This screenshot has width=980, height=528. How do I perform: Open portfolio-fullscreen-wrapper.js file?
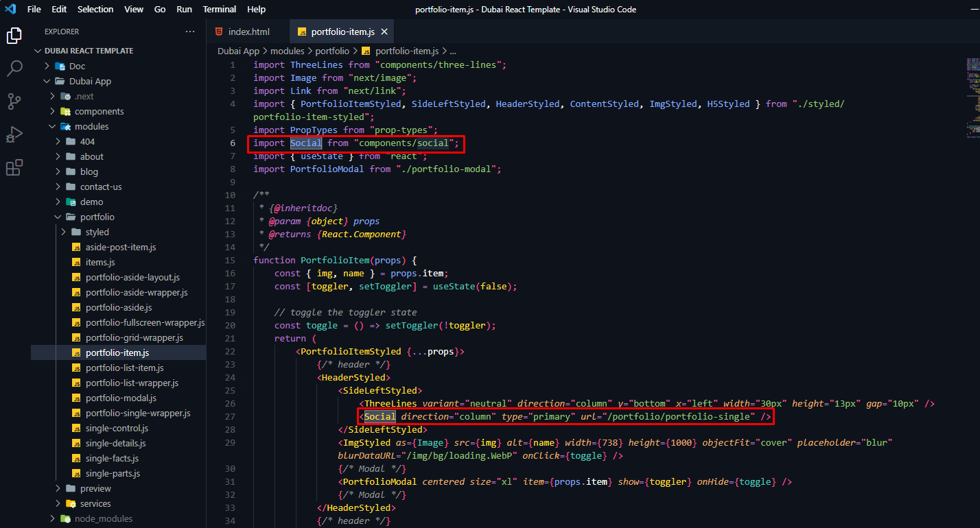click(x=145, y=322)
